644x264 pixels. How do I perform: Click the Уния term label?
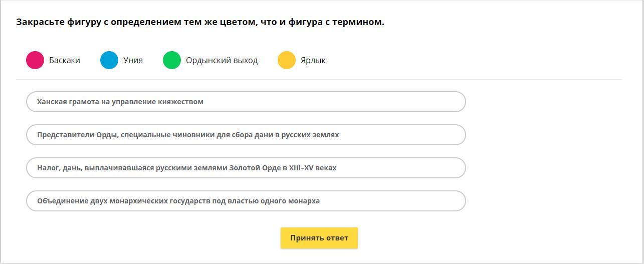click(x=133, y=60)
